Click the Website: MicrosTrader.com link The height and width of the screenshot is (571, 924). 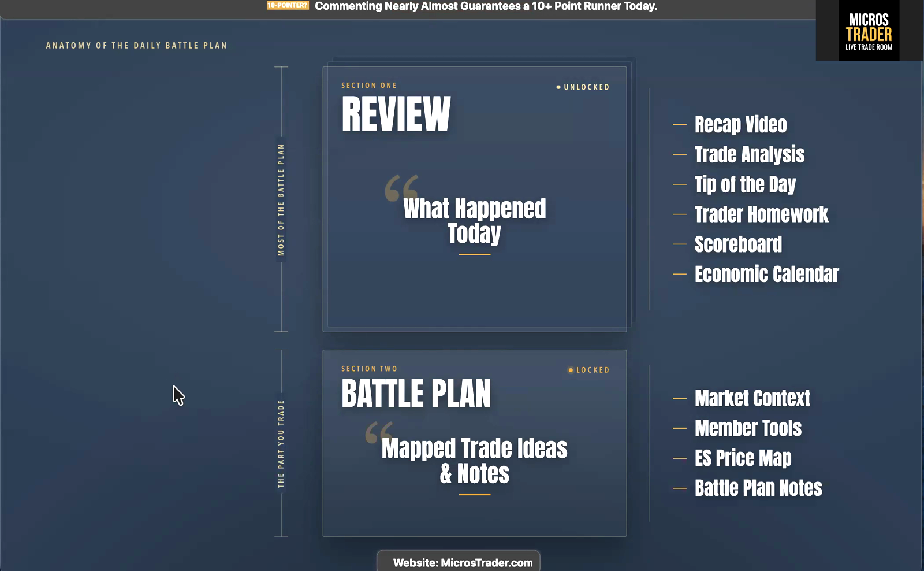click(463, 562)
